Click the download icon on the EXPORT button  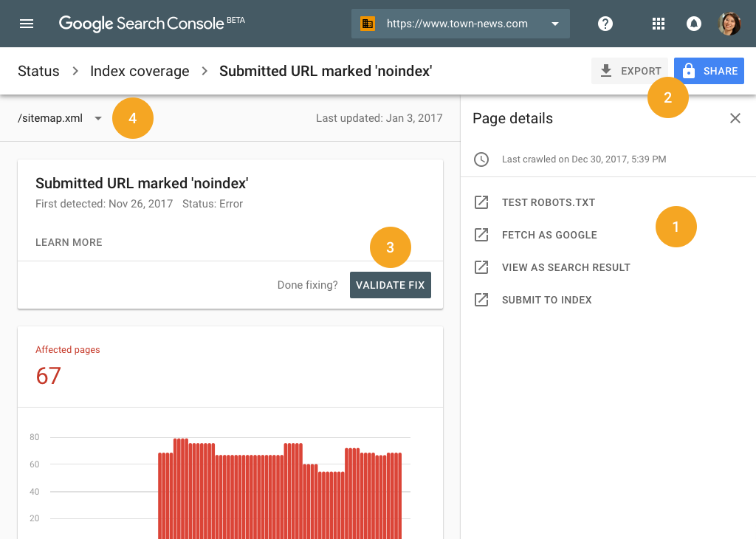point(607,70)
